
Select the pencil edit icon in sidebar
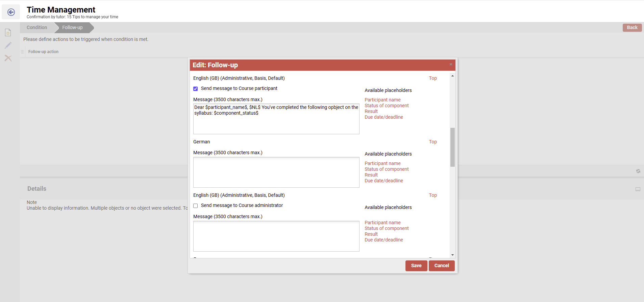pos(8,45)
